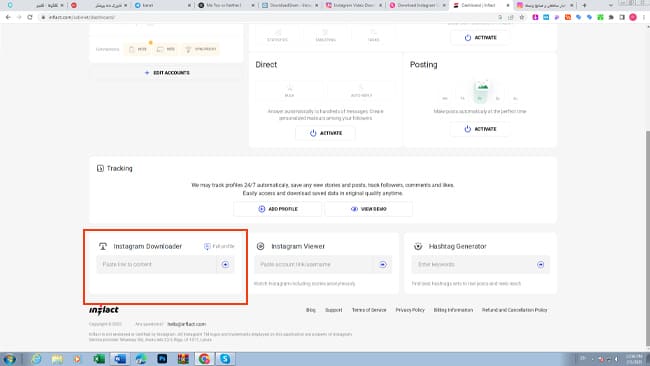Click the Instagram Downloader icon
The image size is (650, 366).
point(103,246)
